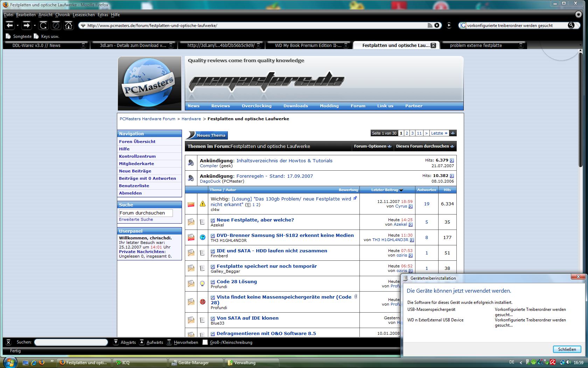588x368 pixels.
Task: Focus the find bar Suchen text field
Action: coord(71,342)
